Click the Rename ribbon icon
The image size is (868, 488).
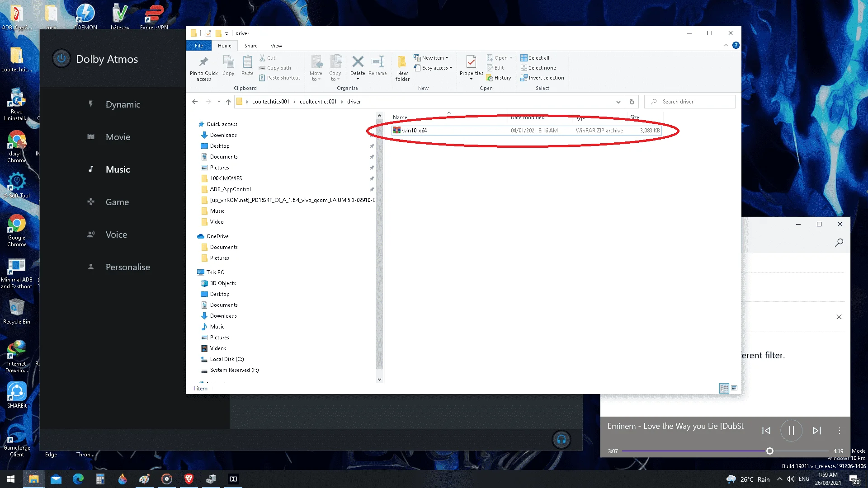377,66
